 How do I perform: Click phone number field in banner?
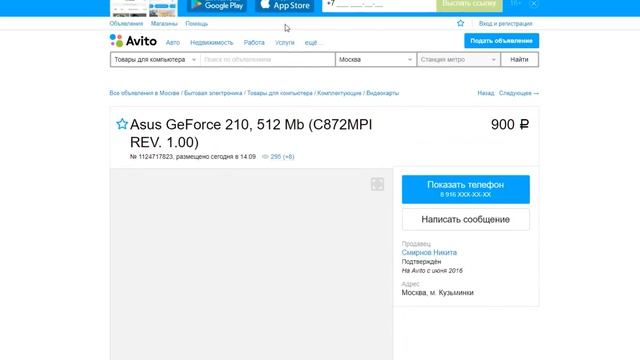[x=379, y=5]
